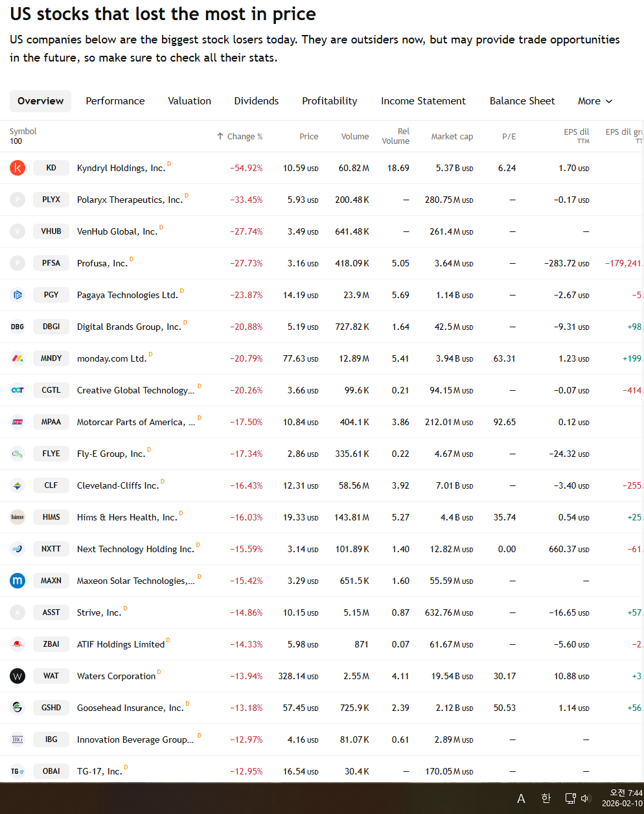Toggle the Korean IME mode indicator
Viewport: 644px width, 814px height.
click(x=546, y=798)
